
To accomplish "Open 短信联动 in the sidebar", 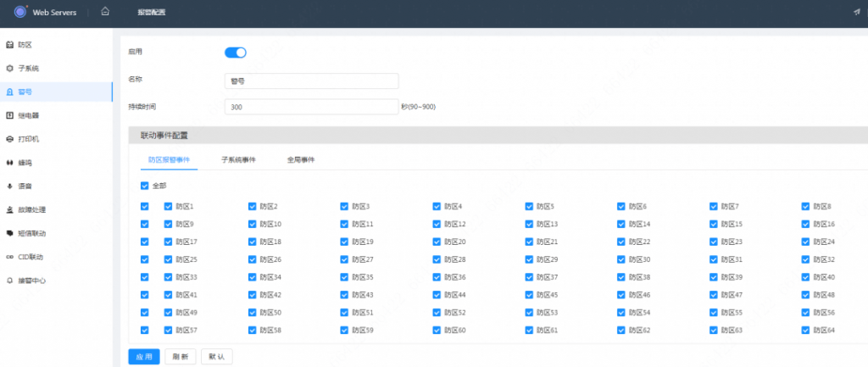I will click(x=31, y=233).
